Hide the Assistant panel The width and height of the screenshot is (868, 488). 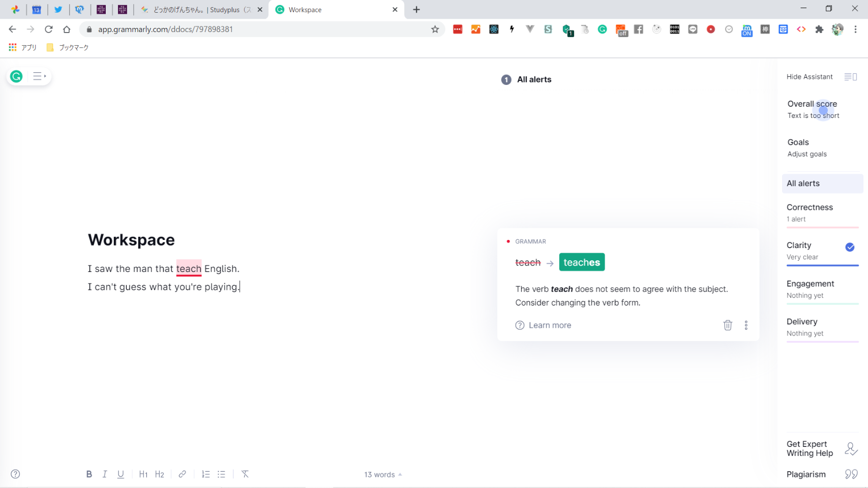pos(821,77)
